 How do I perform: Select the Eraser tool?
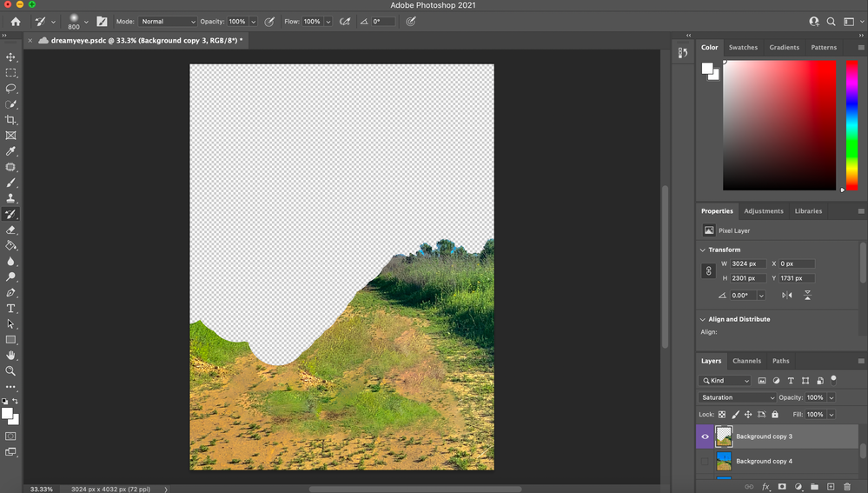(x=11, y=230)
